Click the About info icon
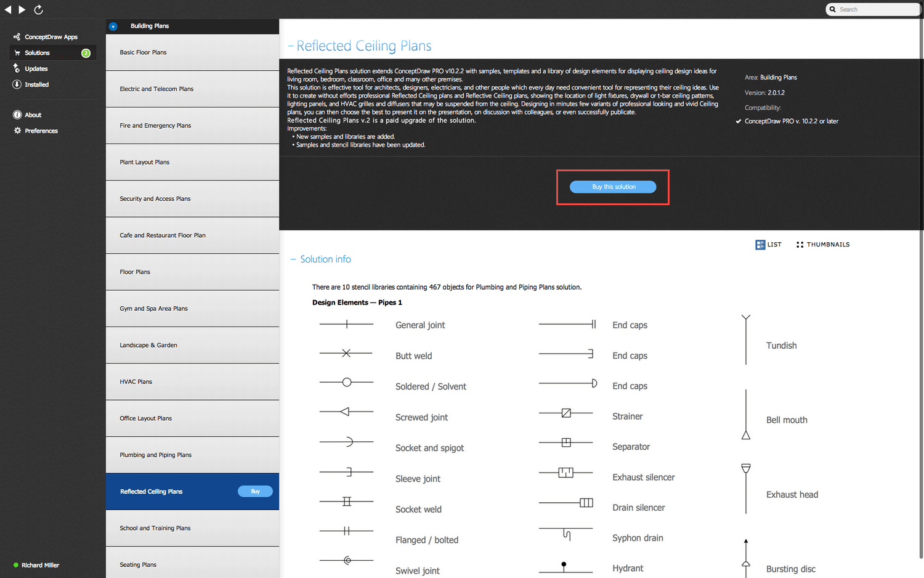Viewport: 924px width, 578px height. coord(17,115)
